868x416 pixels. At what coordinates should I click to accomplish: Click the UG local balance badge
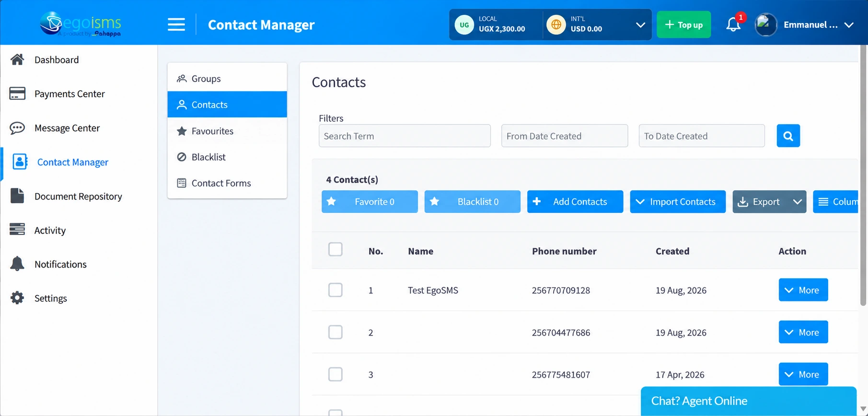pos(464,24)
